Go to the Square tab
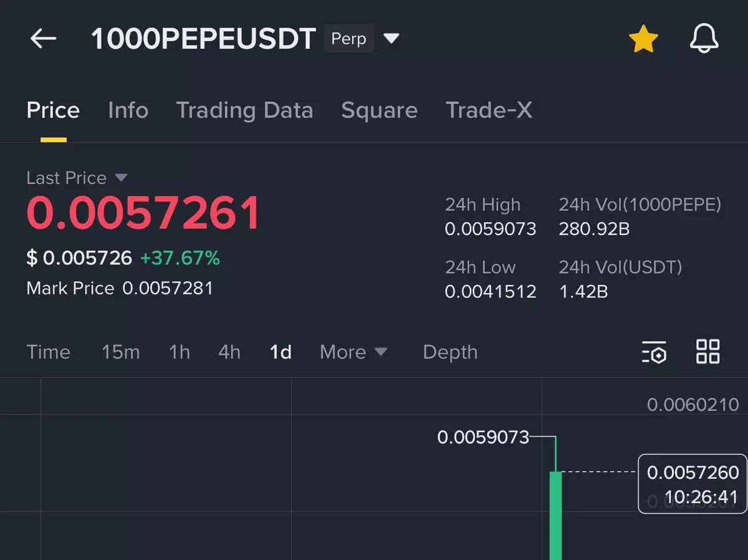The height and width of the screenshot is (560, 748). 379,110
